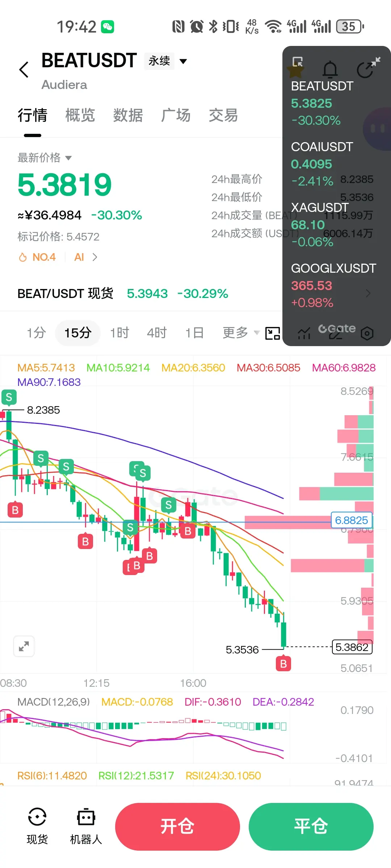The height and width of the screenshot is (868, 391).
Task: Tap the AI sector tag
Action: point(79,257)
